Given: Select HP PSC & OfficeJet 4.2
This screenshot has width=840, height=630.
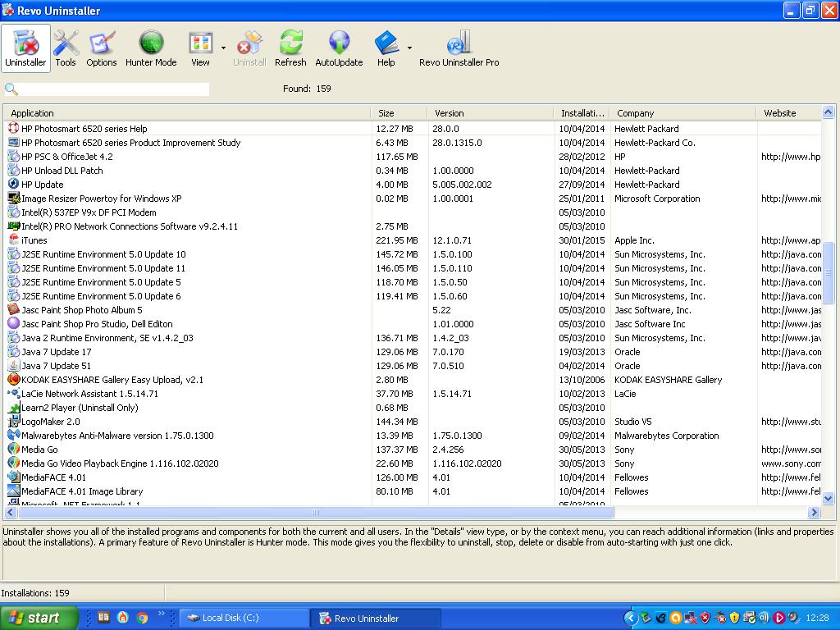Looking at the screenshot, I should (67, 157).
